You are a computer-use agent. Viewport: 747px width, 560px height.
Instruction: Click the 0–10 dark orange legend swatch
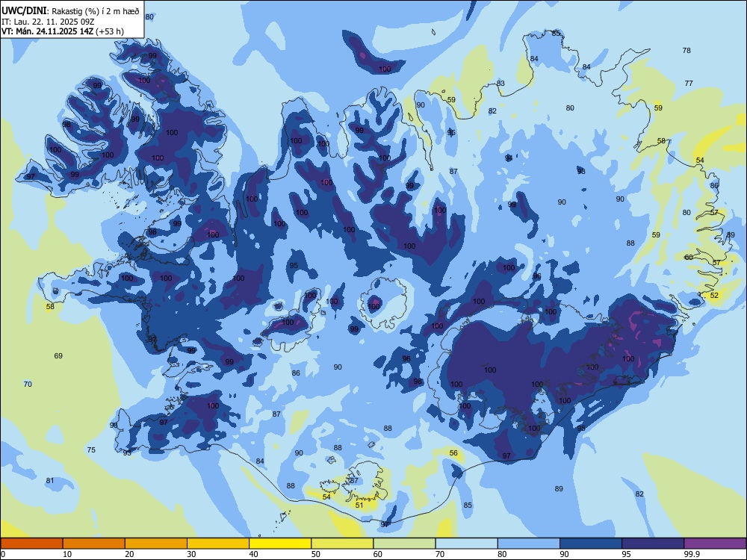[31, 544]
